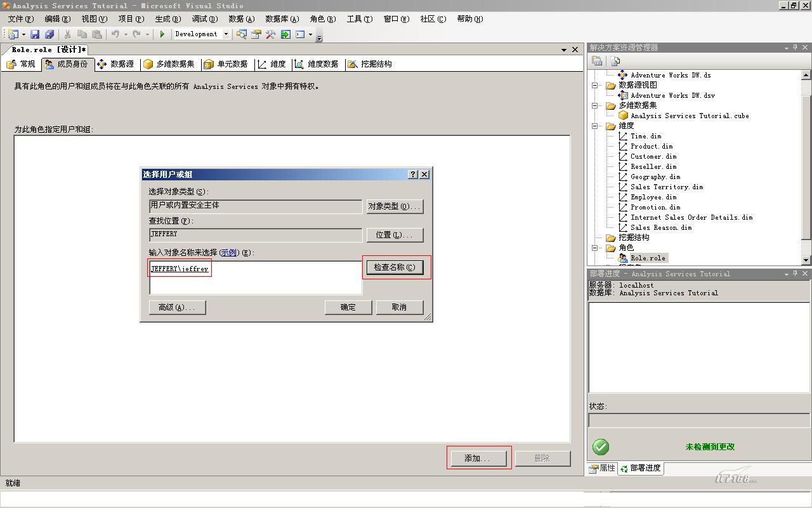Close the 选择用户或组 dialog
This screenshot has width=812, height=508.
pyautogui.click(x=424, y=174)
